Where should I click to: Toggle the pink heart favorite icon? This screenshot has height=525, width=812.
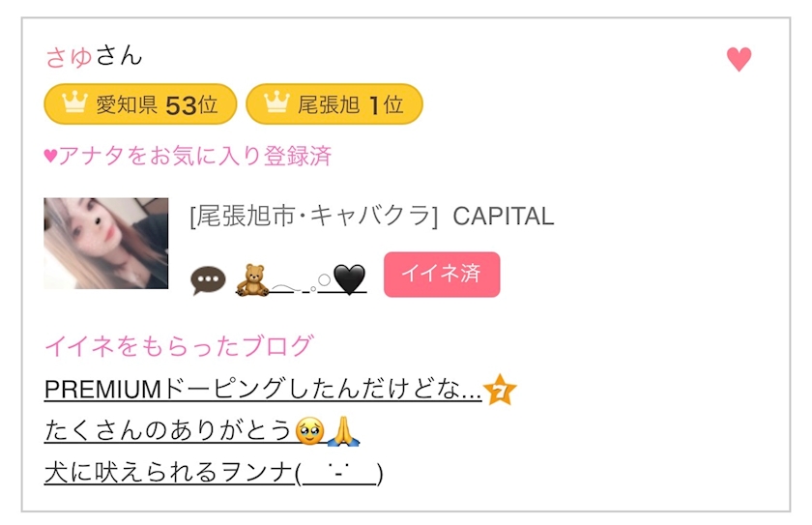(x=739, y=60)
